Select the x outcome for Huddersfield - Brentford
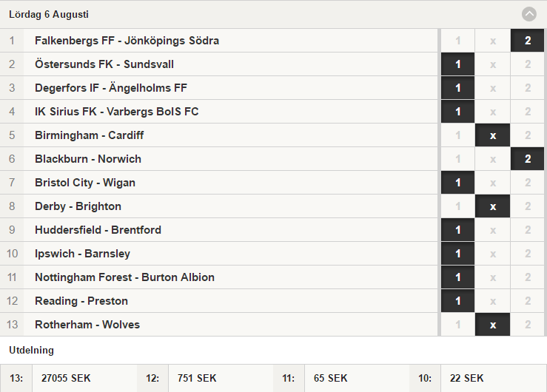This screenshot has width=547, height=392. pyautogui.click(x=492, y=230)
